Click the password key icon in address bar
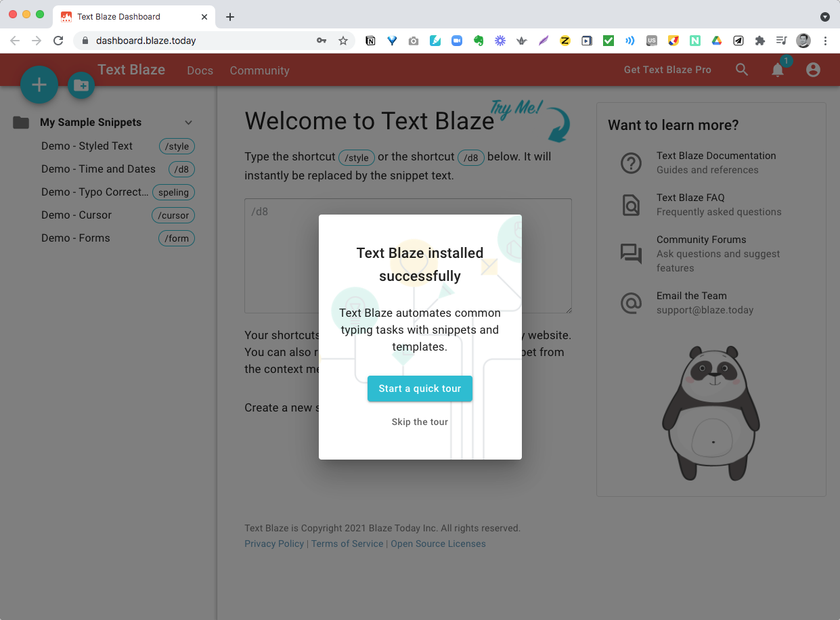Image resolution: width=840 pixels, height=620 pixels. tap(322, 41)
